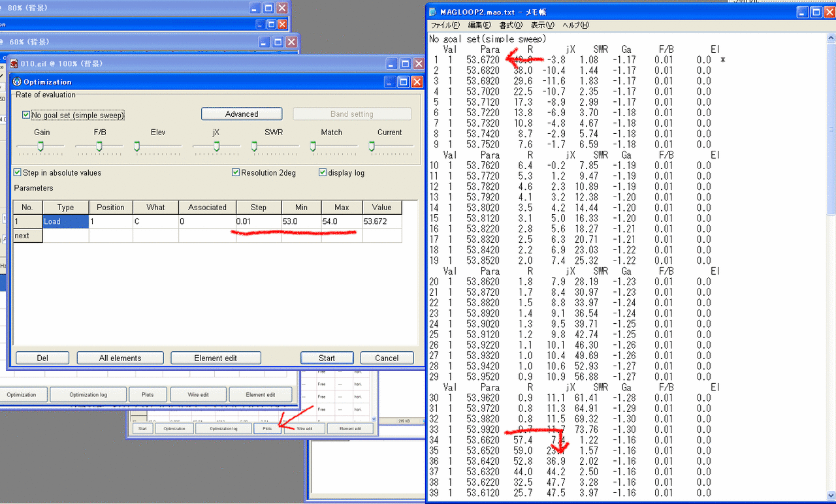Click Para value 53.6720 in Notepad
The height and width of the screenshot is (504, 836).
pos(483,60)
